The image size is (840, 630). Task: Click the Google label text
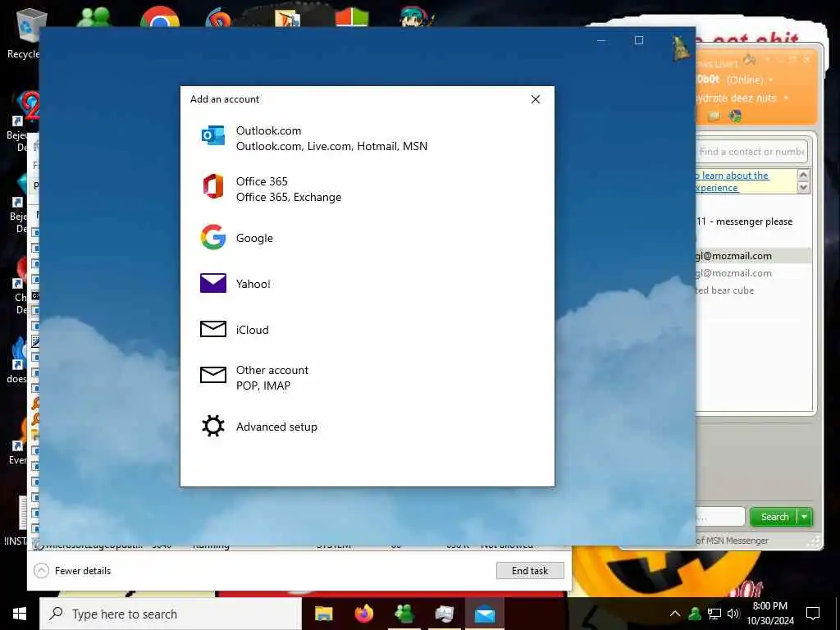pos(254,239)
